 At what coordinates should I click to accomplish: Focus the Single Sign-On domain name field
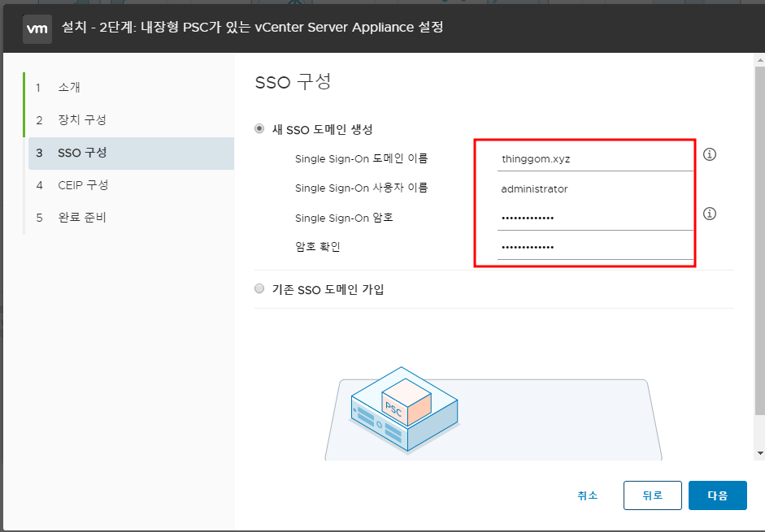point(595,159)
